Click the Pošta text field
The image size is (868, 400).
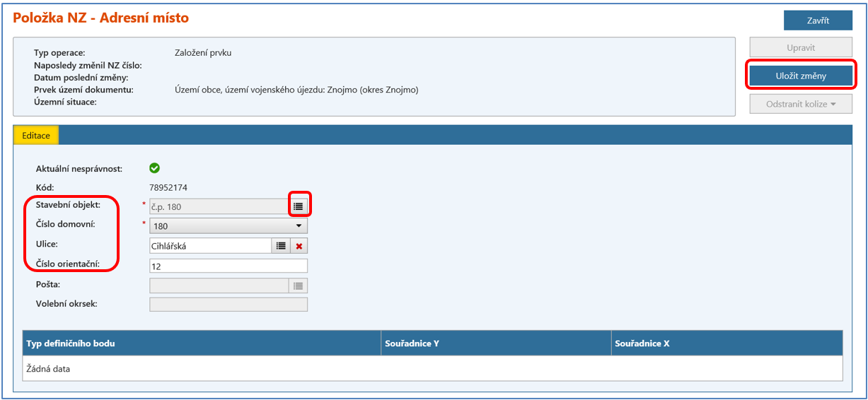coord(218,286)
